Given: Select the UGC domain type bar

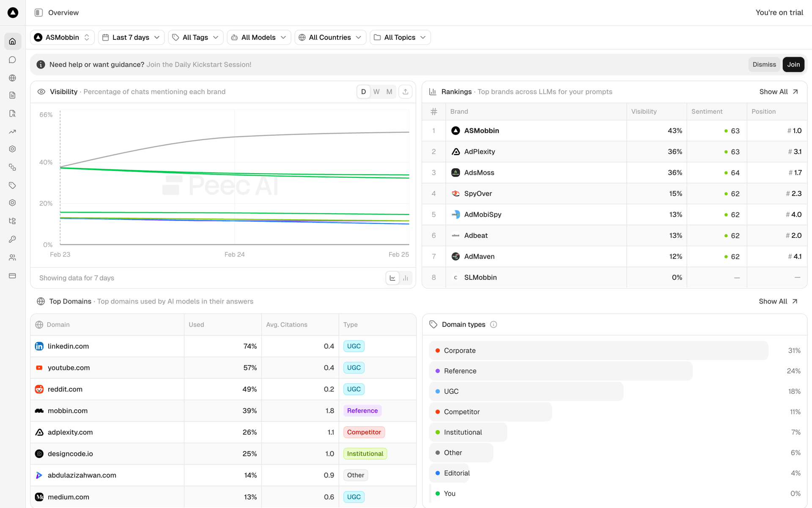Looking at the screenshot, I should pos(526,392).
